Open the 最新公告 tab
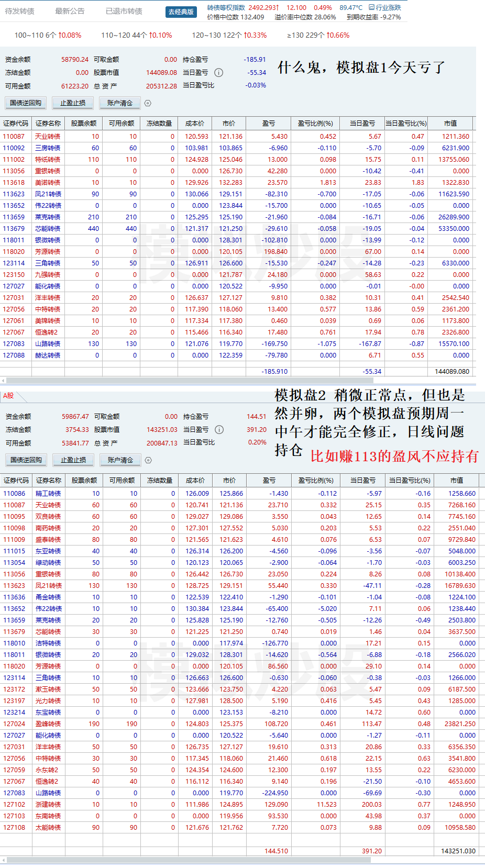Image resolution: width=485 pixels, height=868 pixels. click(70, 11)
